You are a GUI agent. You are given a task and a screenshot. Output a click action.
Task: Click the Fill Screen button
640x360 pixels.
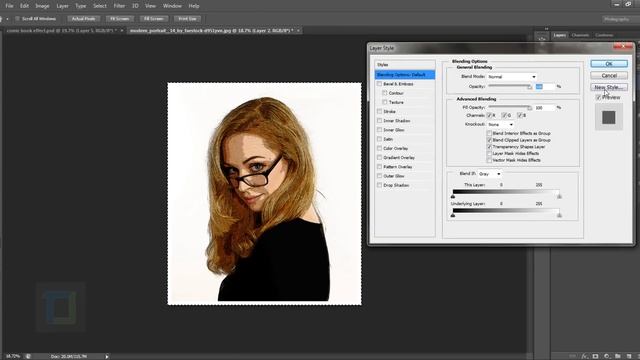154,19
